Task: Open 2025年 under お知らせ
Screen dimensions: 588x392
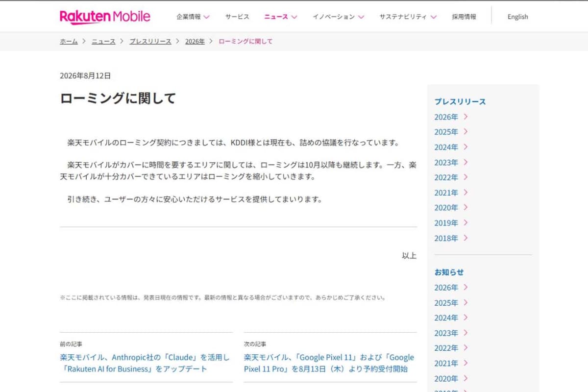Action: tap(451, 303)
